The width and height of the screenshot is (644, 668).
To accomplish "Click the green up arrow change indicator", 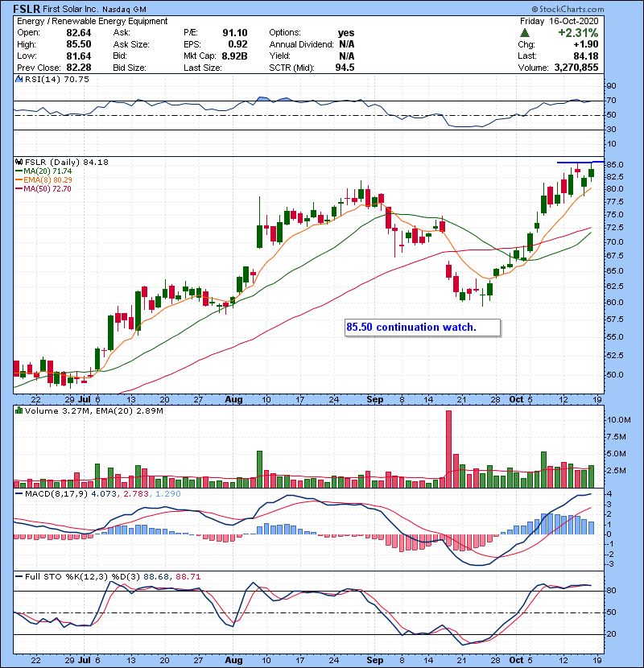I will (526, 32).
